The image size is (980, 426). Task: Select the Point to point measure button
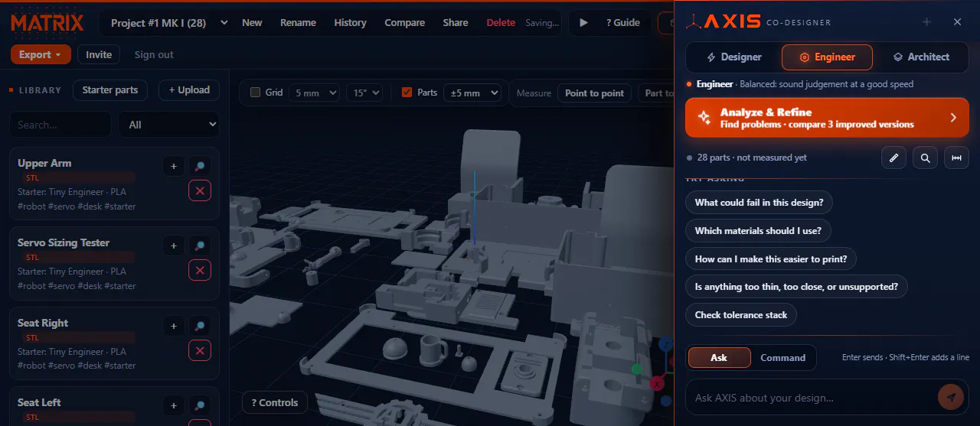[x=594, y=93]
